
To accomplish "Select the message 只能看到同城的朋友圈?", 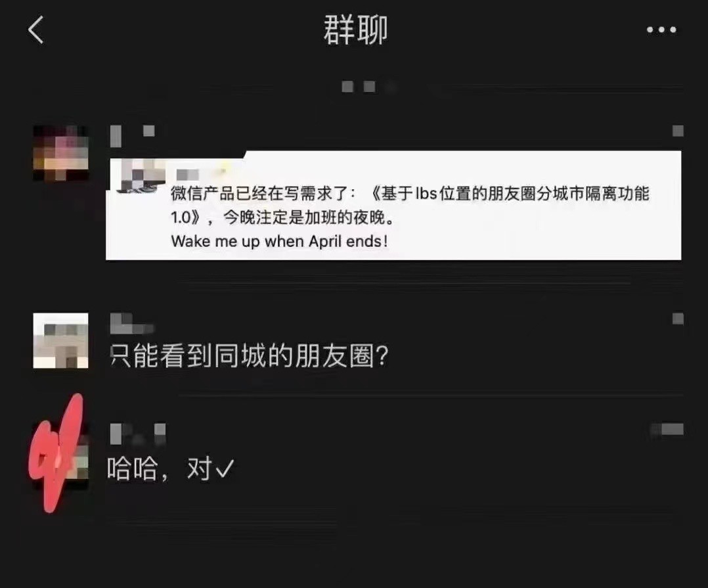I will (x=249, y=356).
